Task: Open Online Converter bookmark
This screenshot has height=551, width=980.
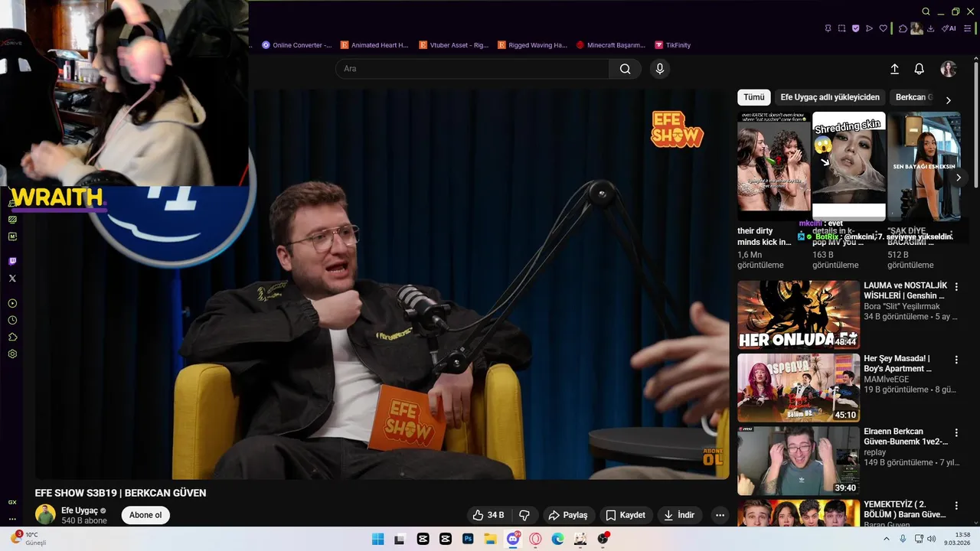Action: (x=297, y=45)
